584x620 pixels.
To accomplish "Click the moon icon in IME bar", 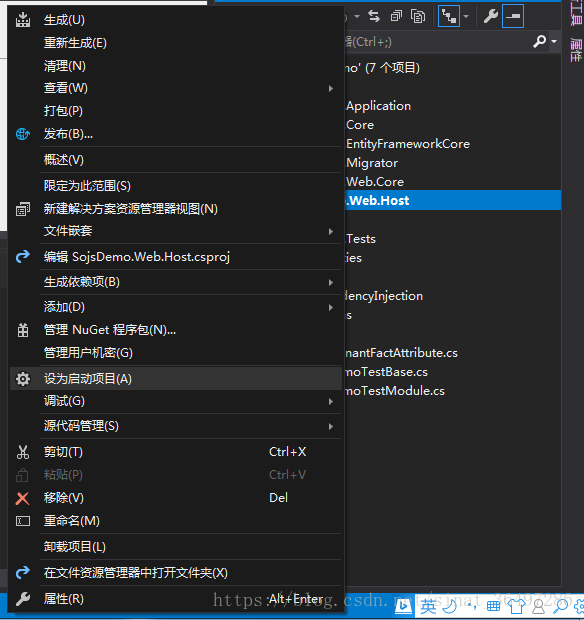I will tap(449, 606).
